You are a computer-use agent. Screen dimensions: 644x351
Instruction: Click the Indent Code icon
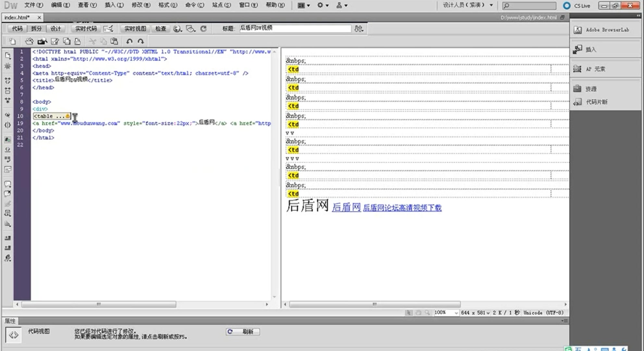pyautogui.click(x=8, y=238)
